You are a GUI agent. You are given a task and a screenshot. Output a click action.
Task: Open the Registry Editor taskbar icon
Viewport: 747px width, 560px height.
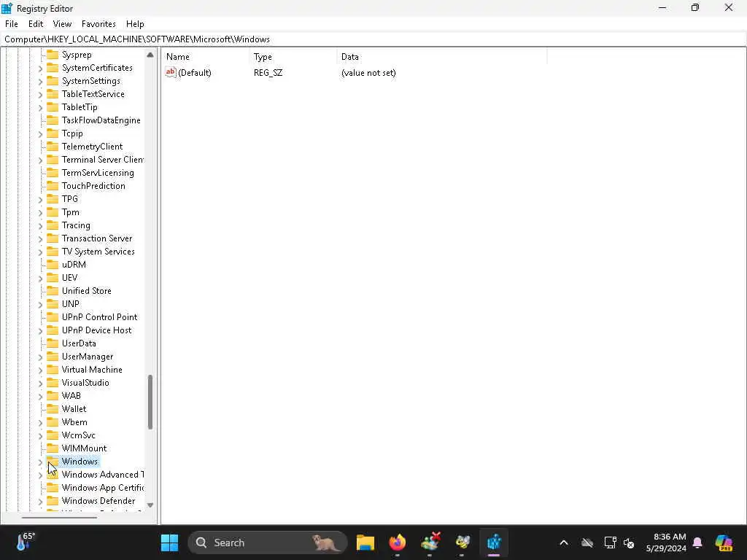(494, 542)
